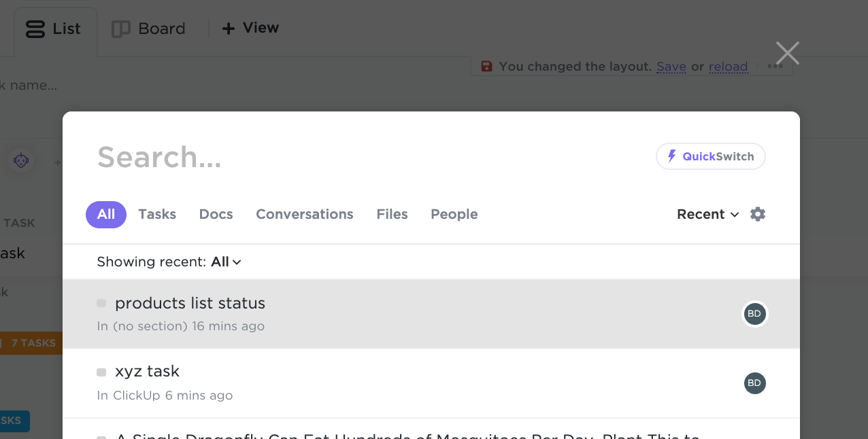Focus the Search input field

367,157
